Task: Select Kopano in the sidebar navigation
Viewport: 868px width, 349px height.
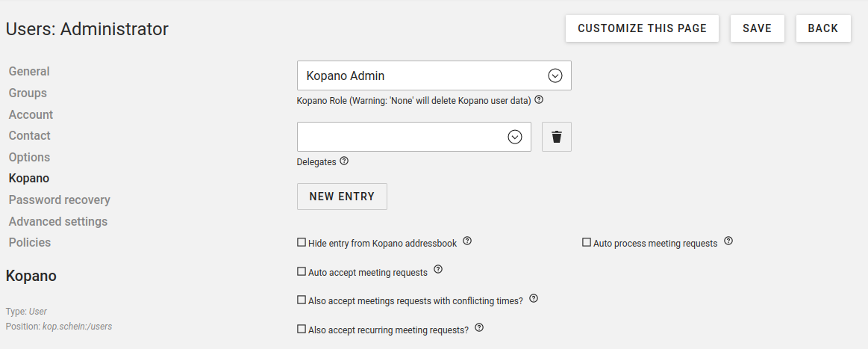Action: click(x=29, y=179)
